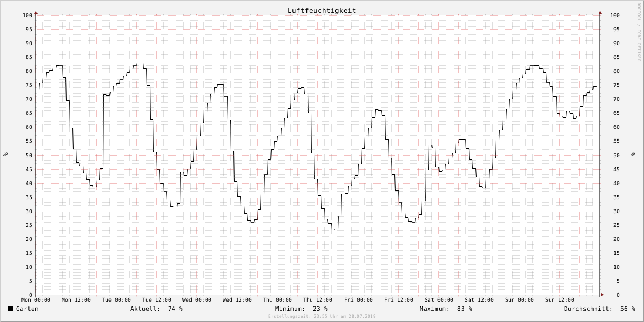Viewport: 644px width, 322px height.
Task: Click the 0 label on the left axis
Action: coord(31,295)
